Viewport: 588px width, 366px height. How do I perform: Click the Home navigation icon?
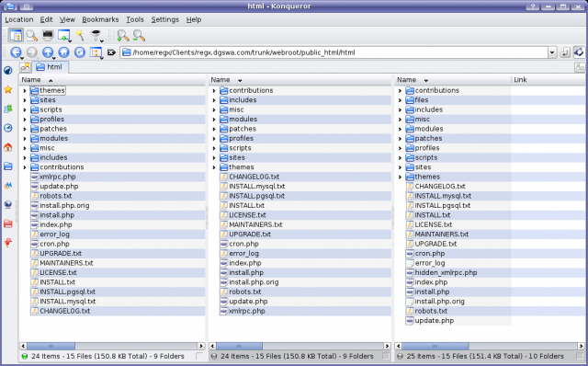(x=63, y=52)
